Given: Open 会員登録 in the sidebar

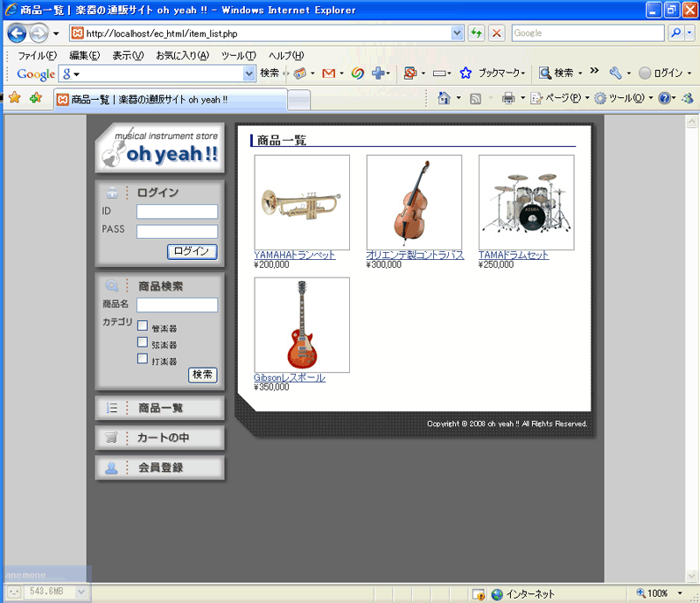Looking at the screenshot, I should 160,467.
